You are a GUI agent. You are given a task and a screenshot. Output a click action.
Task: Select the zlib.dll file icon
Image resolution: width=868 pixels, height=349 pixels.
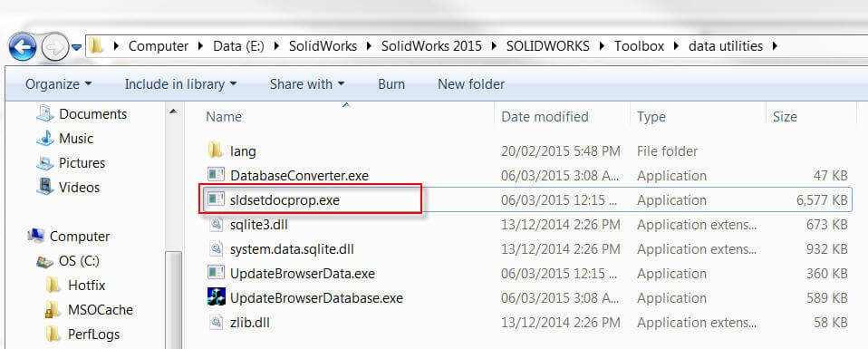point(216,321)
